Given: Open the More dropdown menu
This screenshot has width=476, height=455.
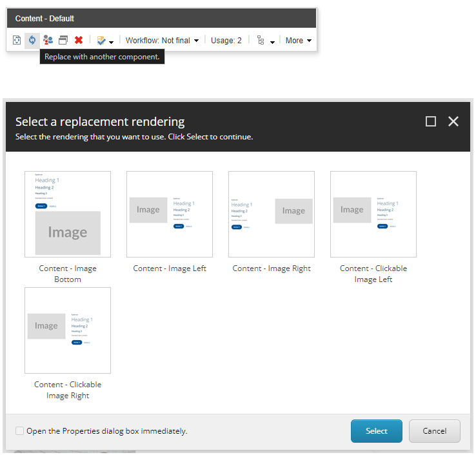Looking at the screenshot, I should [x=299, y=41].
